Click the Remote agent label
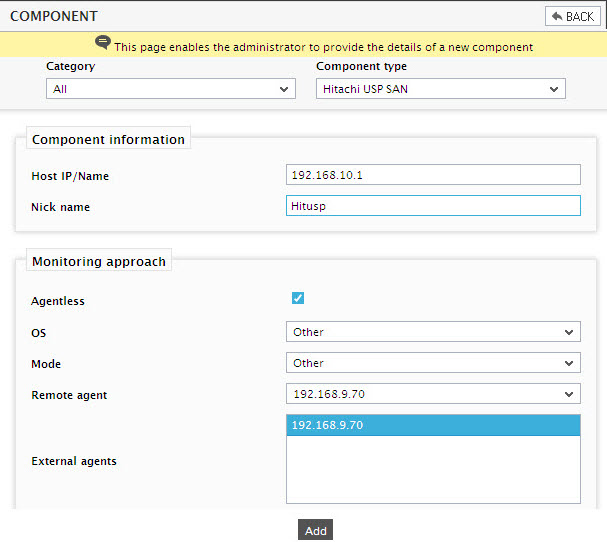 (x=69, y=395)
